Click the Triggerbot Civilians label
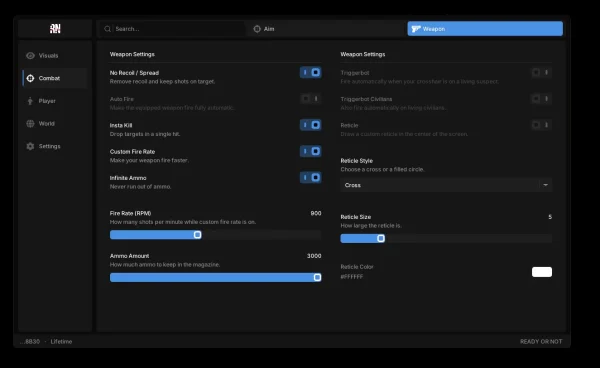 point(366,99)
